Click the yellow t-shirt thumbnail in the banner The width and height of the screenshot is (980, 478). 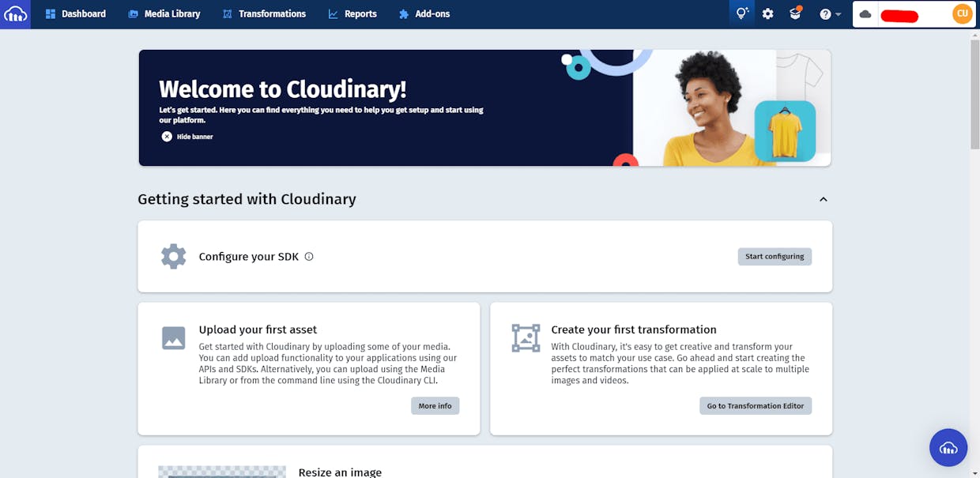pos(785,131)
